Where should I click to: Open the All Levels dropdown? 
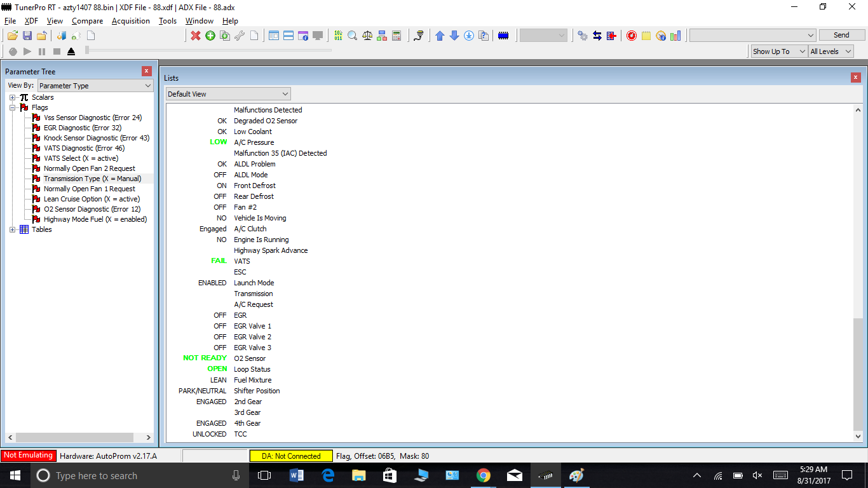(x=831, y=51)
